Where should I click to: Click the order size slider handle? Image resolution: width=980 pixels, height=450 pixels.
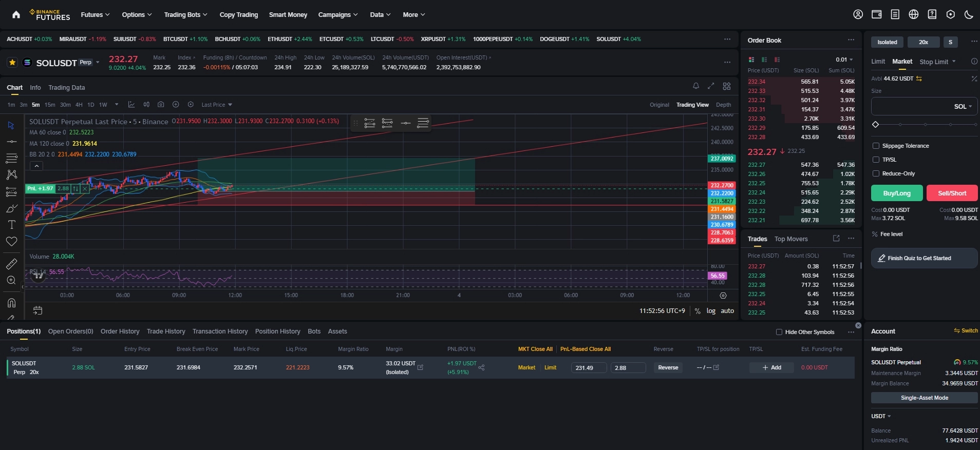876,125
